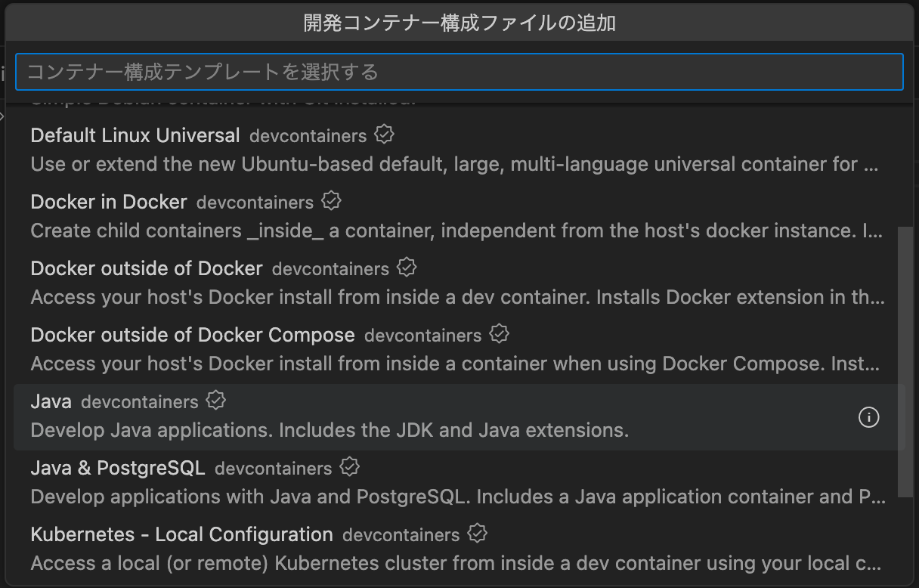
Task: Click the verified badge next to Java & PostgreSQL
Action: pyautogui.click(x=349, y=466)
